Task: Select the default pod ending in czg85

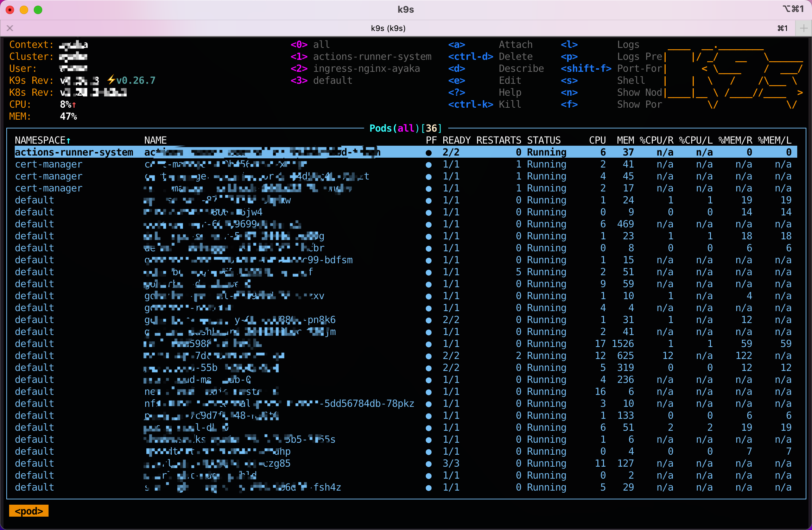Action: tap(406, 463)
